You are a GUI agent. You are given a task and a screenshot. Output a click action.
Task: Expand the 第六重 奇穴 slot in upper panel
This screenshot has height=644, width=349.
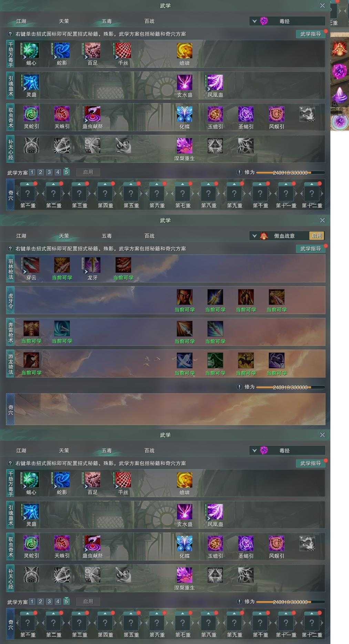(157, 194)
